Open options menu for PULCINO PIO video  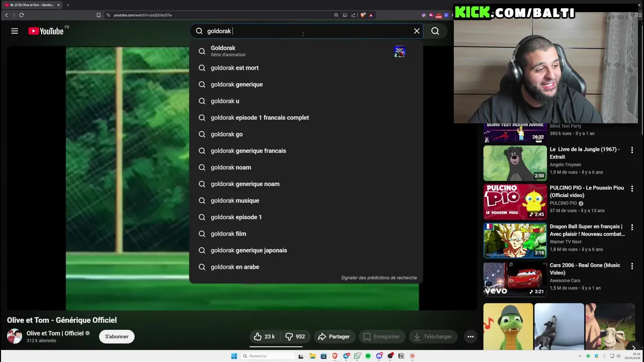[x=632, y=189]
